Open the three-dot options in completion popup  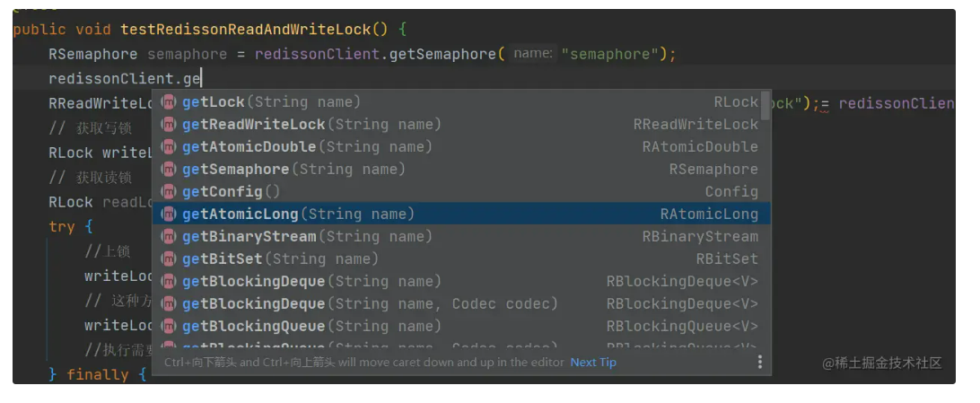(x=759, y=362)
